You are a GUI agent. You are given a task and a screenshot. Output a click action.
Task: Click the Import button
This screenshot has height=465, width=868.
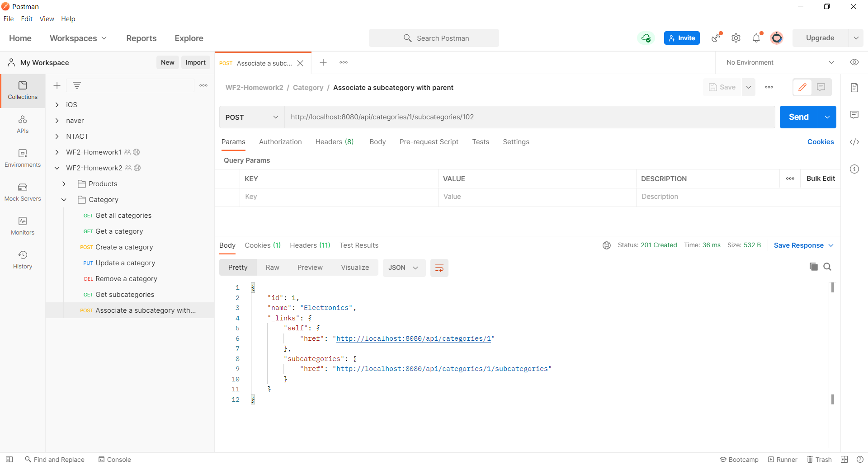[196, 62]
